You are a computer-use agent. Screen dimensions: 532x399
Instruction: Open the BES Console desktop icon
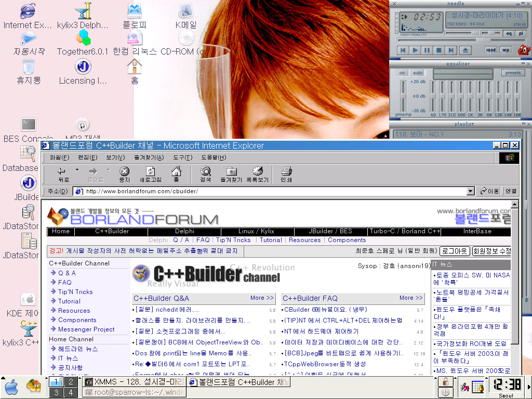tap(29, 129)
